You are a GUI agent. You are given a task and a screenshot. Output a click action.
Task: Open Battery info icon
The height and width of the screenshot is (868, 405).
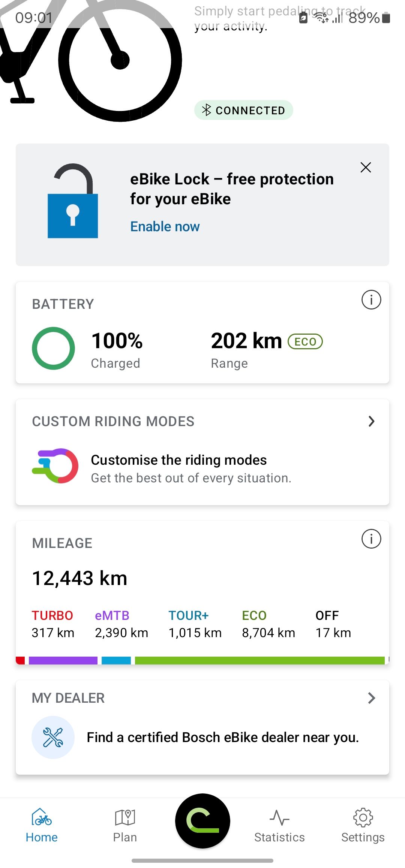[x=371, y=300]
